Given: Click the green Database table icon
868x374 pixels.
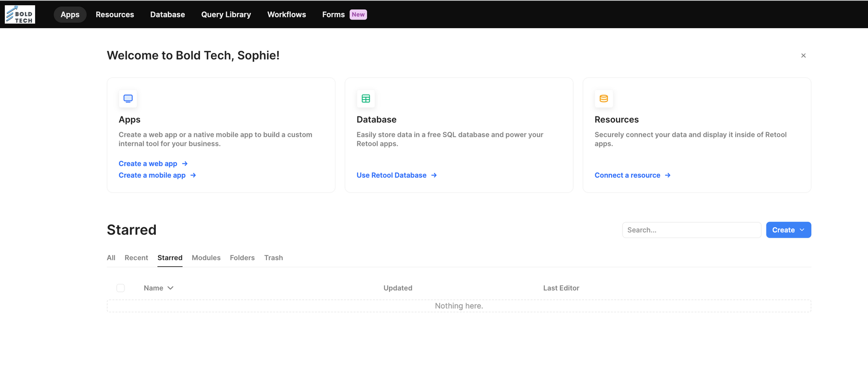Looking at the screenshot, I should click(366, 99).
